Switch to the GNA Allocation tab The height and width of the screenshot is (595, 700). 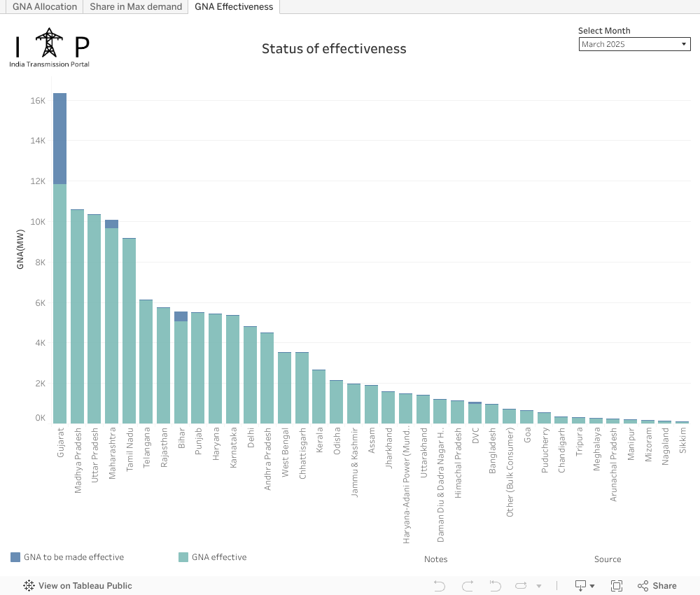(x=45, y=7)
